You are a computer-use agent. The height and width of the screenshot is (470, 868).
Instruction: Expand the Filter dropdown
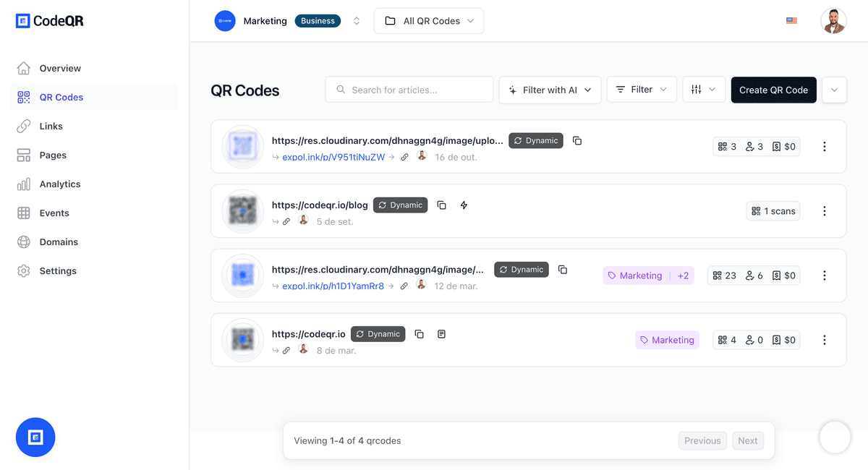click(x=641, y=89)
